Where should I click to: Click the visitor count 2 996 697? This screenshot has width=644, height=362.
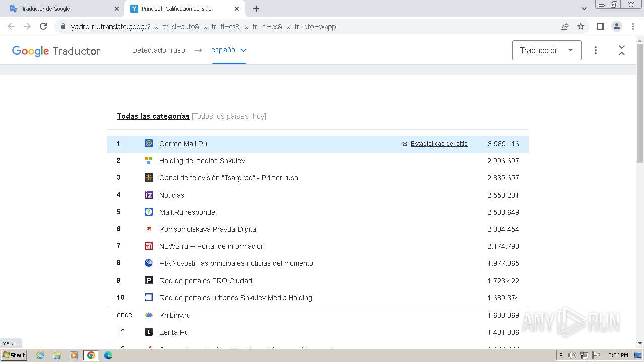[503, 161]
